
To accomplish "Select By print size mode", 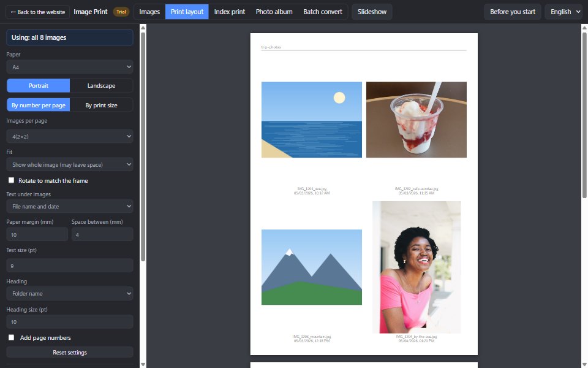I will click(x=101, y=105).
